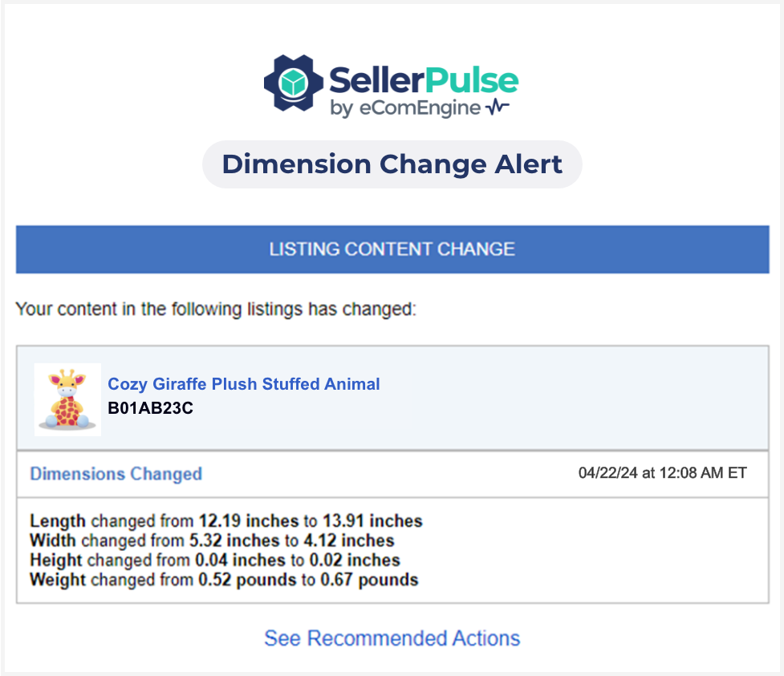The width and height of the screenshot is (784, 676).
Task: Open the Cozy Giraffe Plush Stuffed Animal link
Action: (244, 384)
